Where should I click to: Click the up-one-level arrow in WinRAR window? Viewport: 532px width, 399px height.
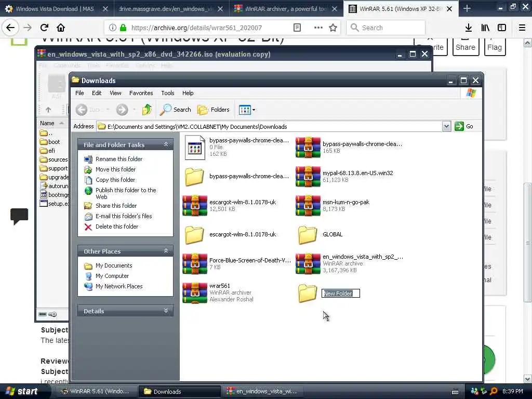pyautogui.click(x=48, y=110)
